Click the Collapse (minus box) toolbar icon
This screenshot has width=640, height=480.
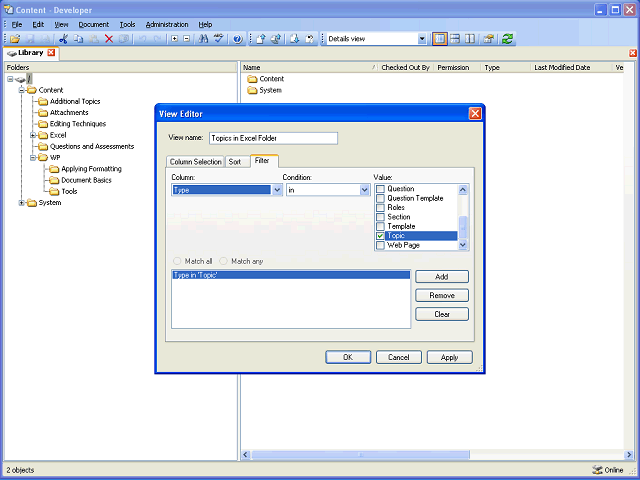(x=187, y=39)
